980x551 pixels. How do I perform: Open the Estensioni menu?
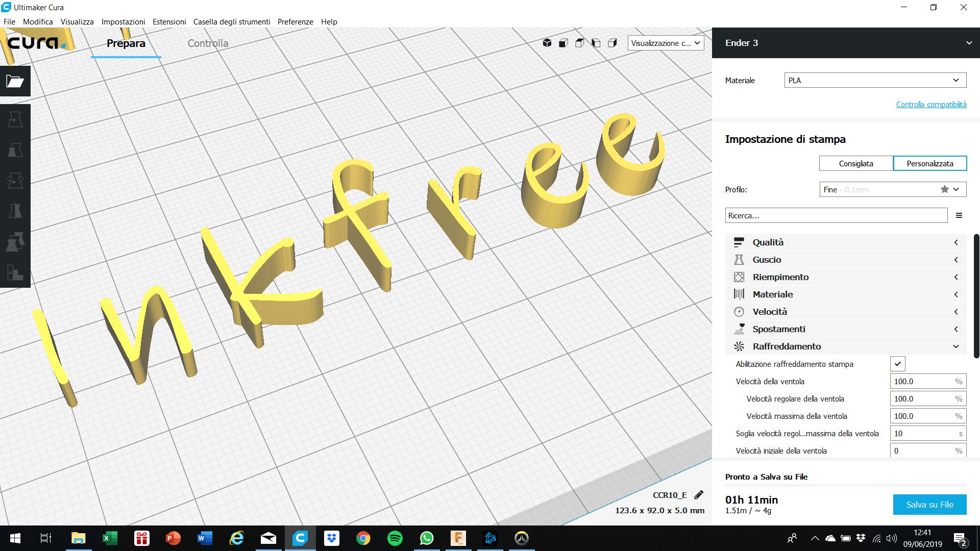click(169, 21)
